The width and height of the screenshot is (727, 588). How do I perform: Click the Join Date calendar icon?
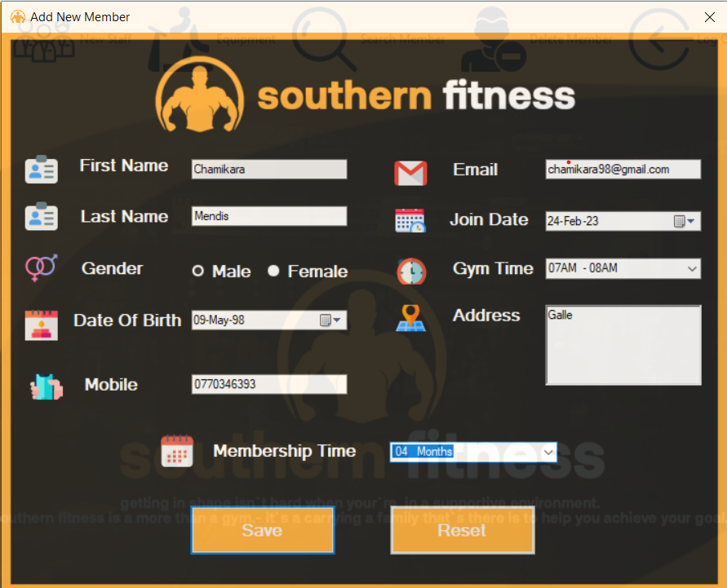(410, 219)
